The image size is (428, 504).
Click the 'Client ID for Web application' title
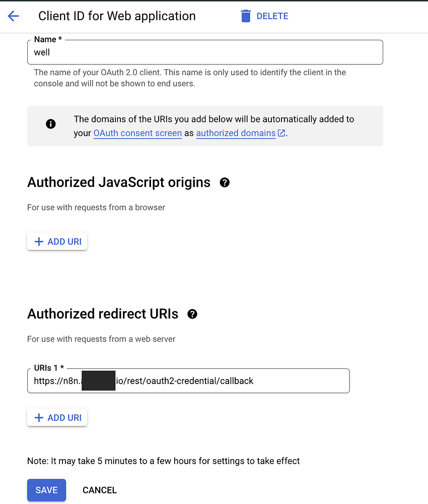click(x=117, y=16)
